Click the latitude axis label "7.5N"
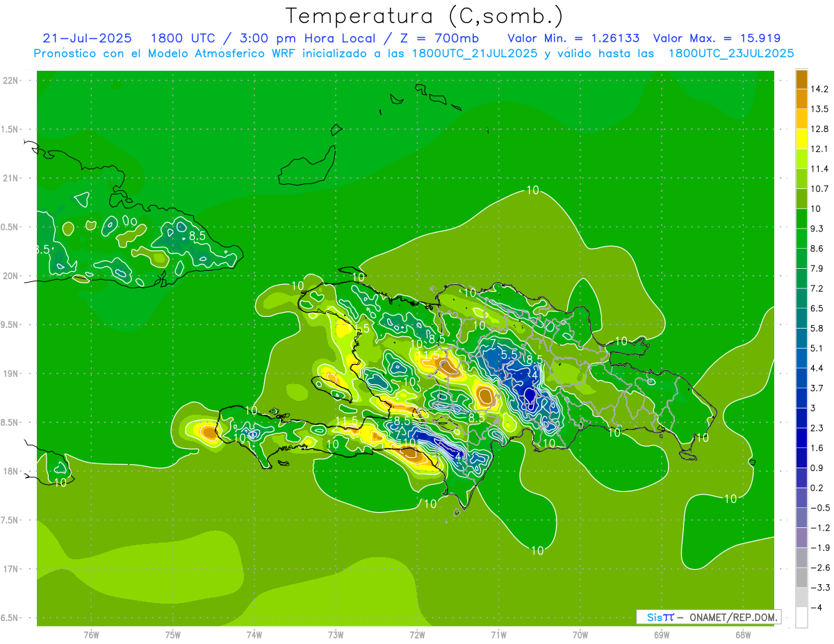The width and height of the screenshot is (834, 644). (x=10, y=520)
